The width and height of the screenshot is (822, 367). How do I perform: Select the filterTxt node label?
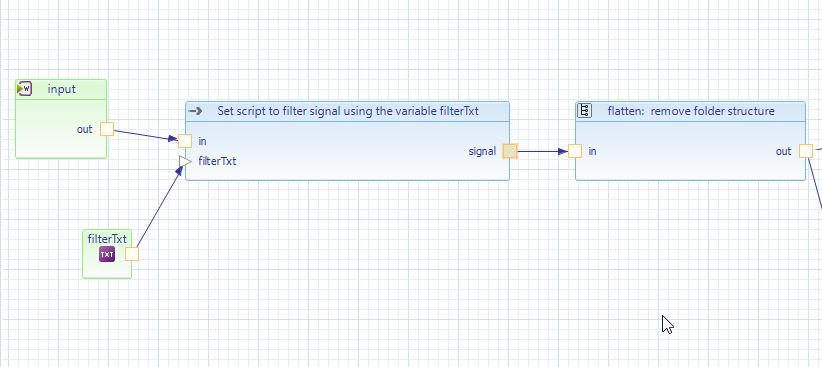point(107,239)
